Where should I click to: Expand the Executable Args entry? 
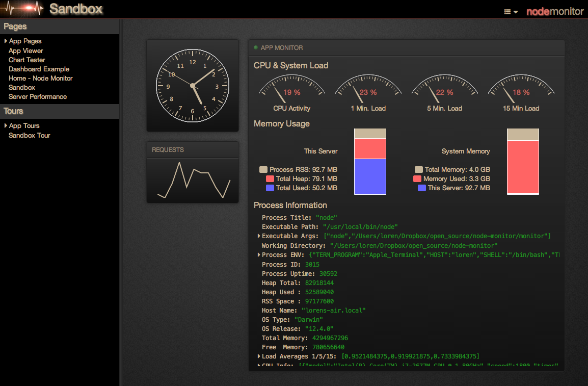[x=259, y=236]
